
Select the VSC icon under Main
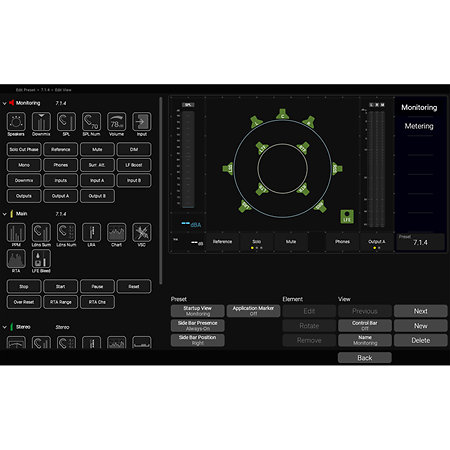coord(142,232)
